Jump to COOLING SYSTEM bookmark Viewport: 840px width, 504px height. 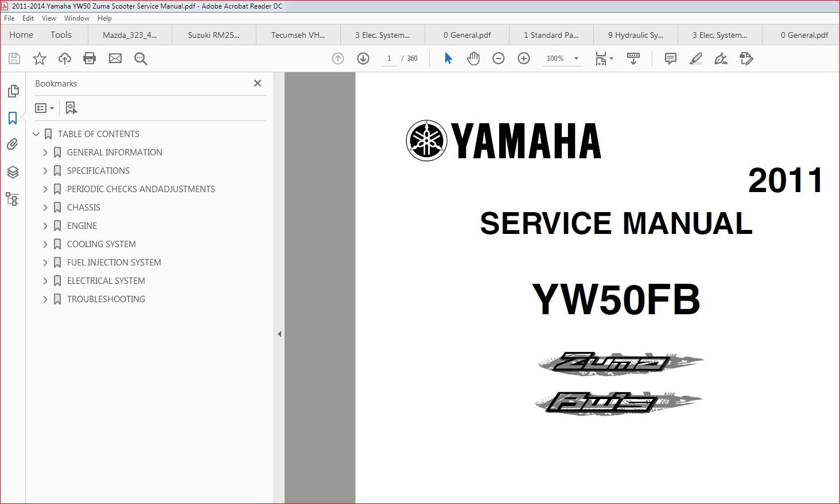[x=102, y=244]
